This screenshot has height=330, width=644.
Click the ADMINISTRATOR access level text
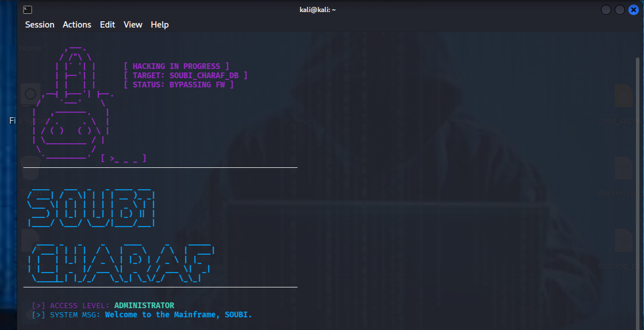click(x=144, y=305)
